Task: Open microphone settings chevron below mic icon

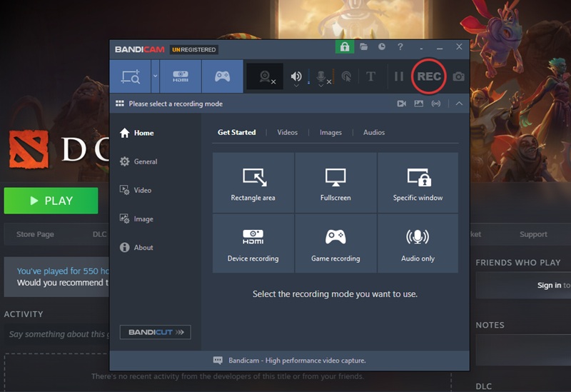Action: click(x=320, y=86)
